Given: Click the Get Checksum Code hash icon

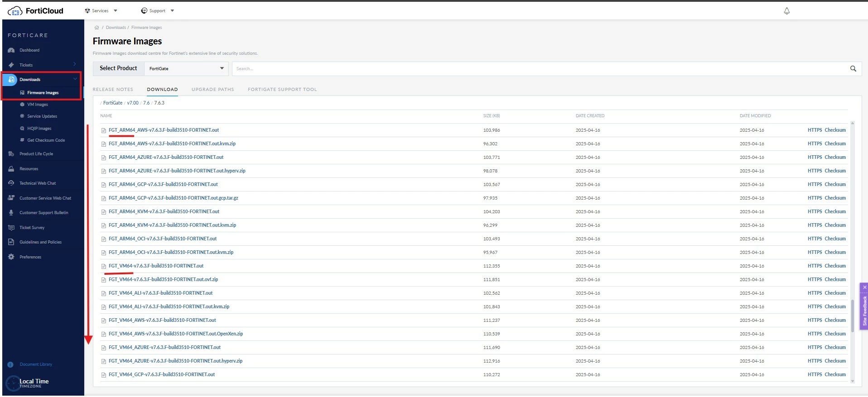Looking at the screenshot, I should coord(22,140).
